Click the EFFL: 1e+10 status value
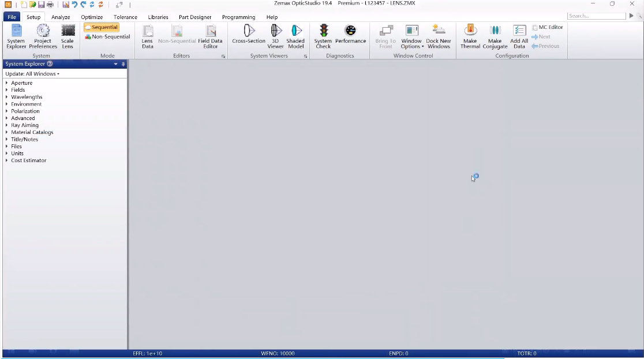 pyautogui.click(x=148, y=353)
